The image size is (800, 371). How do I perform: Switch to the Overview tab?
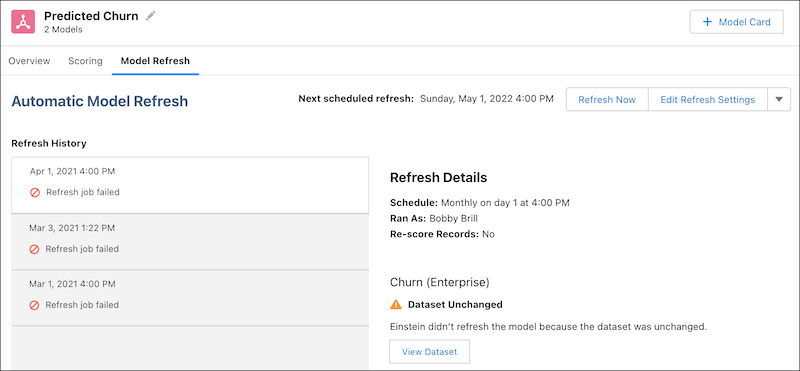[x=30, y=61]
